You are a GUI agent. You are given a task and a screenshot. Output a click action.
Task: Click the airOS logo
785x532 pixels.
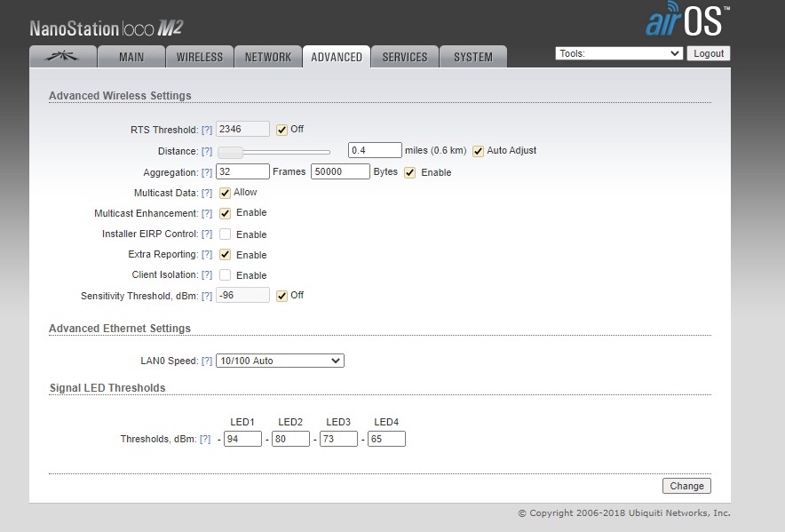coord(687,20)
